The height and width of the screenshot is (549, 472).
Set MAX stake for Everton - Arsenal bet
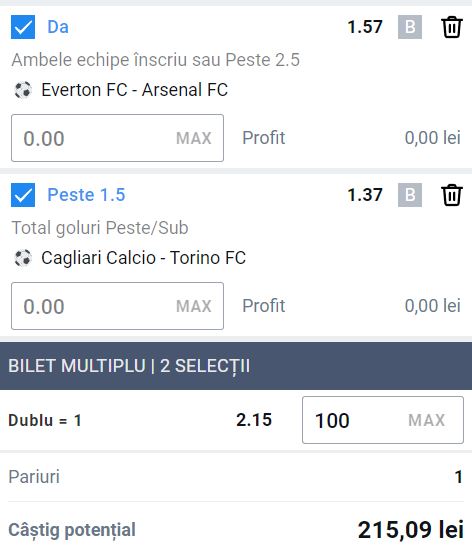194,138
